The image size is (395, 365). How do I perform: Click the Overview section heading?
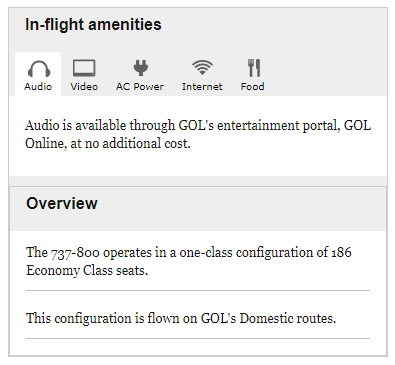click(62, 203)
